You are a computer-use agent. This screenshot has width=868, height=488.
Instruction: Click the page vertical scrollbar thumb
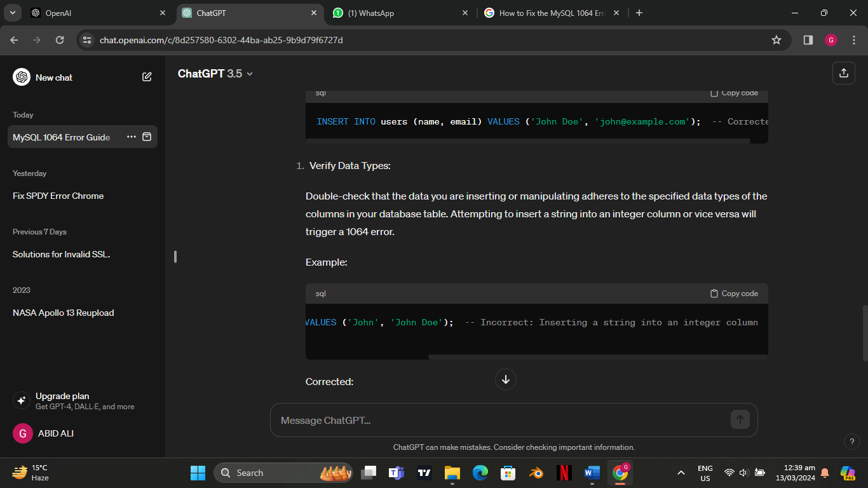864,334
